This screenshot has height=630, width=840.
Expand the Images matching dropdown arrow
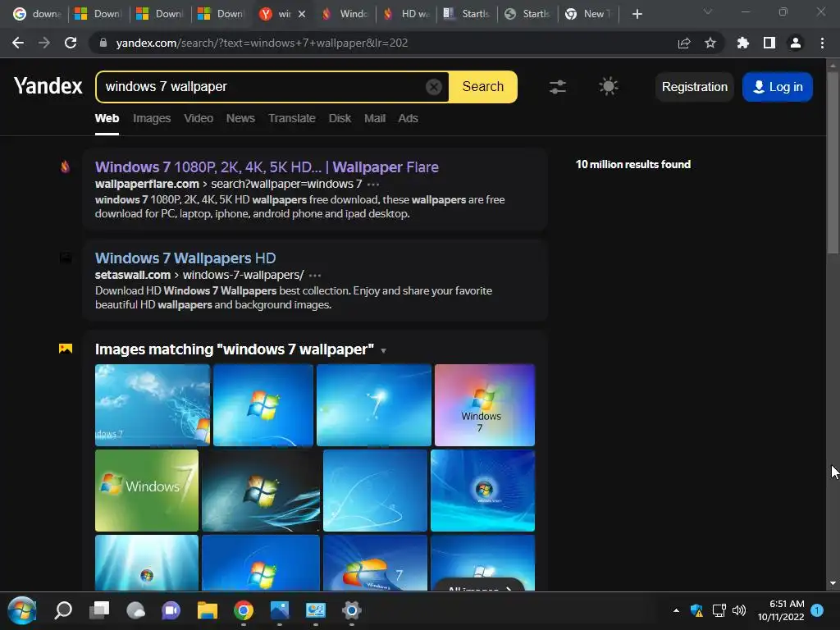(384, 351)
